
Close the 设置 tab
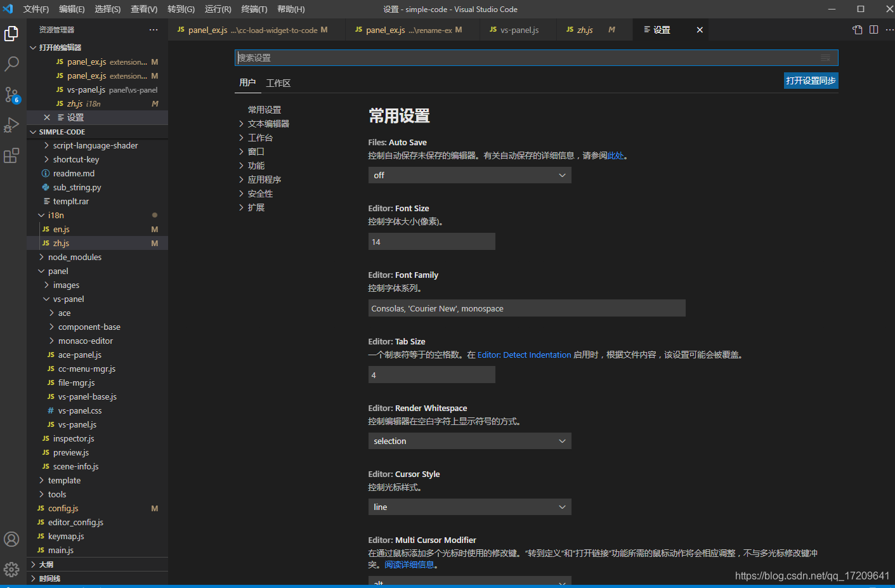pos(700,30)
